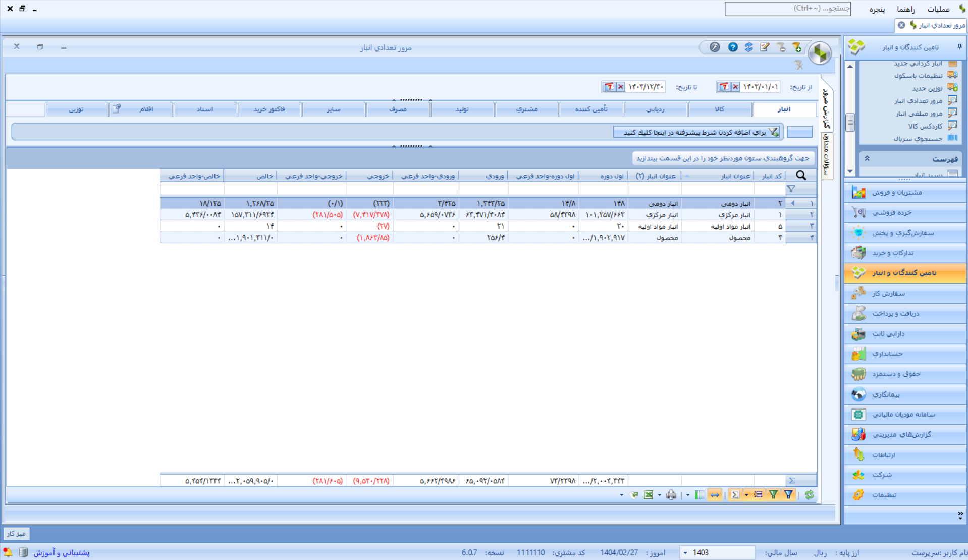This screenshot has width=968, height=560.
Task: Click the sidebar scrollbar up arrow
Action: 850,66
